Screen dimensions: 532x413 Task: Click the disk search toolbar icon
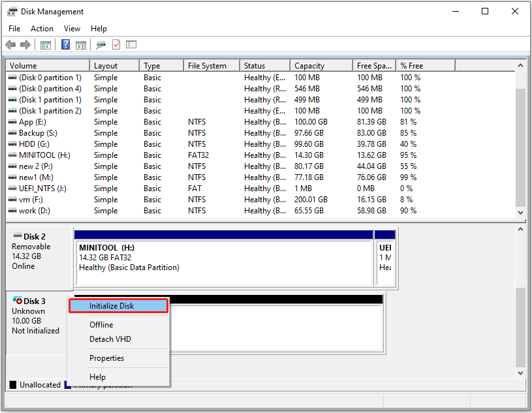click(100, 44)
